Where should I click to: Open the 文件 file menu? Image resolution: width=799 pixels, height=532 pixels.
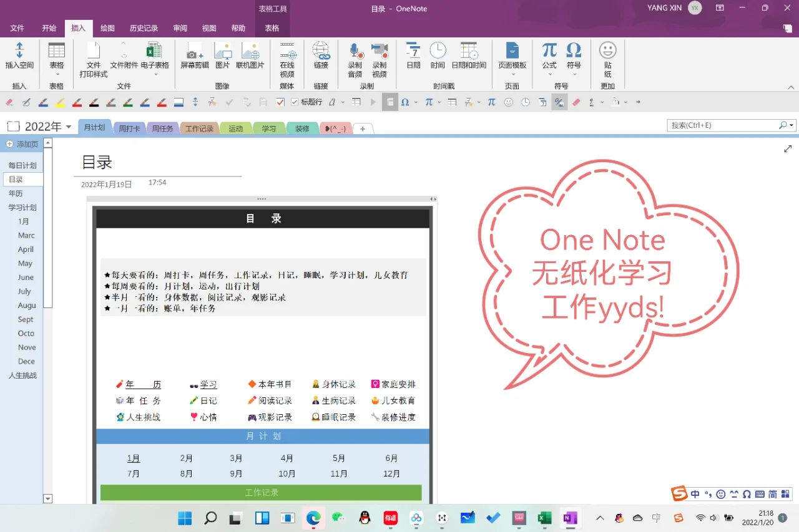[x=17, y=29]
